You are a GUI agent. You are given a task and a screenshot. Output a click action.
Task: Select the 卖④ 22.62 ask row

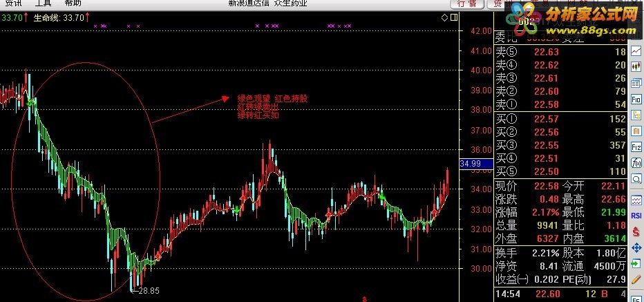pyautogui.click(x=560, y=66)
